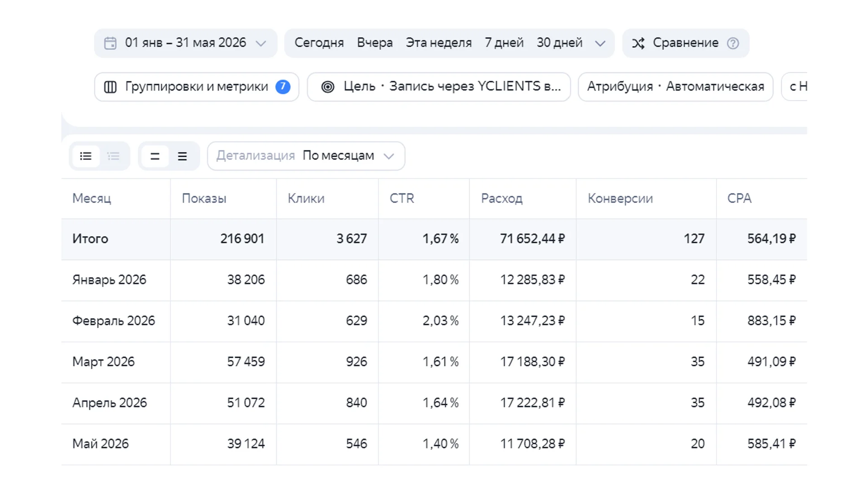868x486 pixels.
Task: Sort by Месяц column header
Action: pos(92,199)
